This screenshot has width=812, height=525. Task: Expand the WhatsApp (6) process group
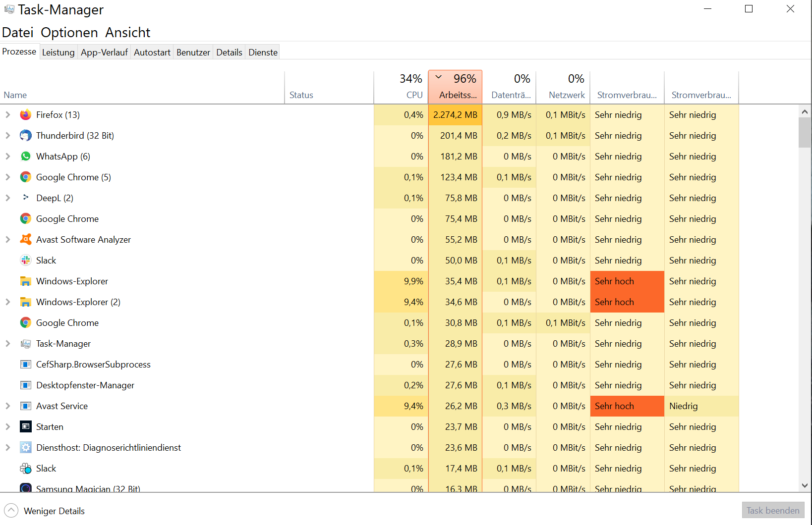click(x=7, y=157)
